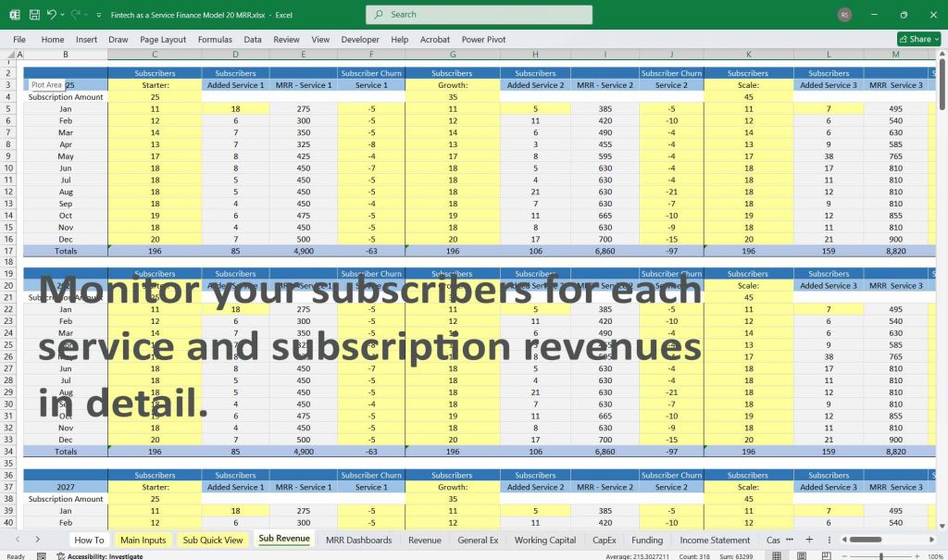The image size is (948, 560).
Task: Open the Formulas ribbon tab
Action: coord(215,39)
